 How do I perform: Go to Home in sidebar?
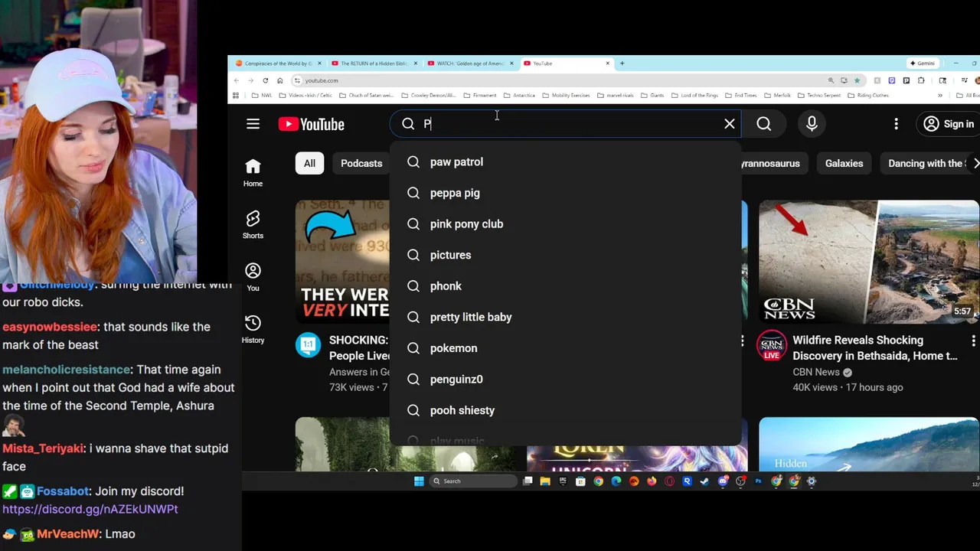[x=253, y=173]
